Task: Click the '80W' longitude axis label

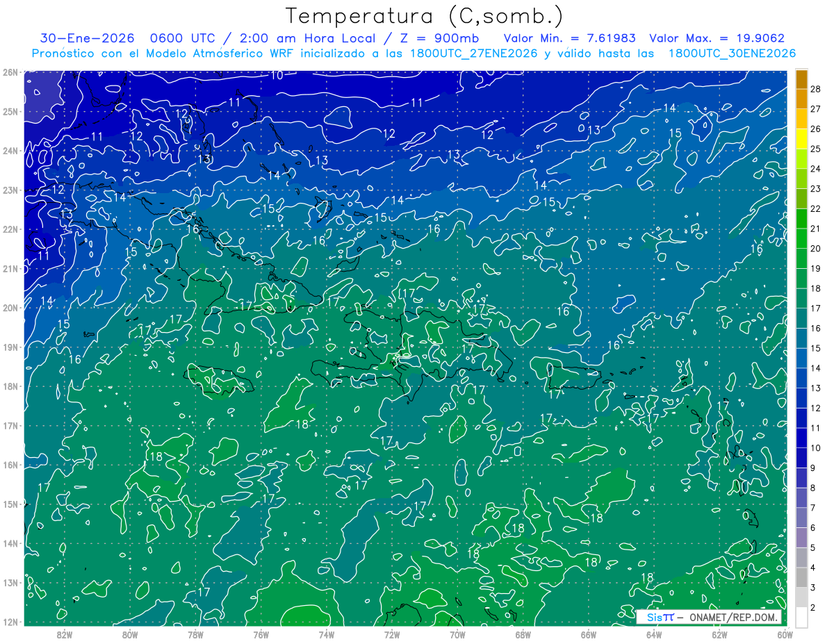Action: pyautogui.click(x=130, y=634)
